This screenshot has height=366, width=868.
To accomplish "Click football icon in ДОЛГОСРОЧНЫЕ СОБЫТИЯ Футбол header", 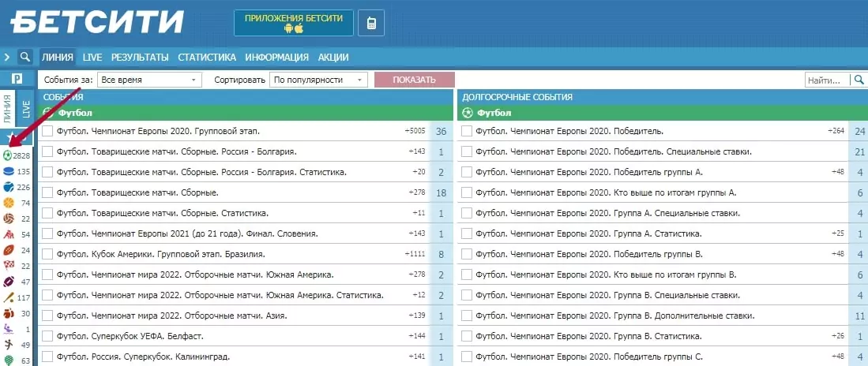I will [x=468, y=113].
